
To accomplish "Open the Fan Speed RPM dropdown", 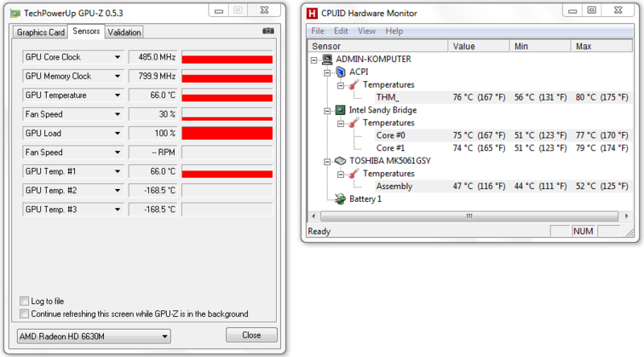I will [118, 152].
